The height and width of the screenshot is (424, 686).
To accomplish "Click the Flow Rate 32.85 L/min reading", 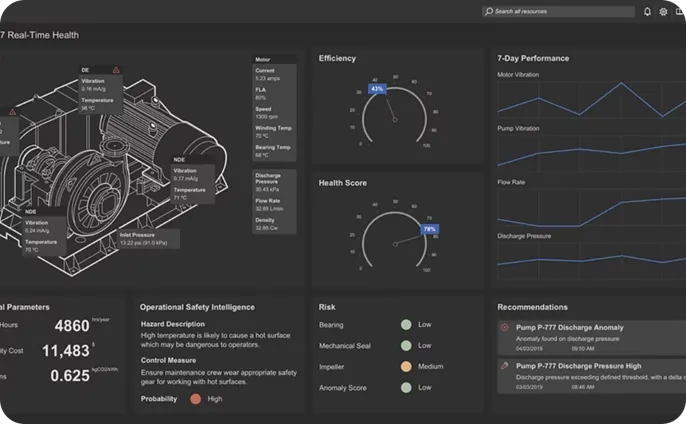I will point(269,205).
